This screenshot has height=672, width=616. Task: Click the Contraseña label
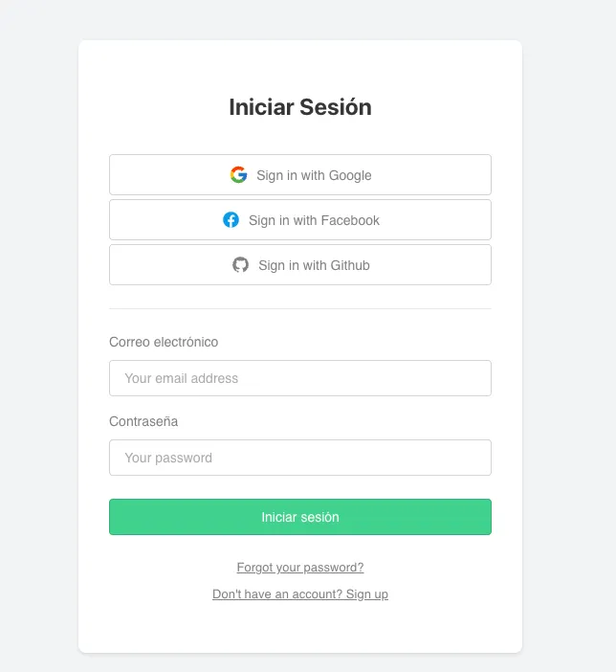click(x=143, y=421)
